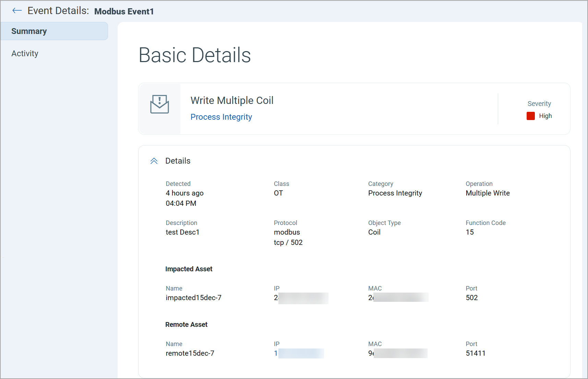588x379 pixels.
Task: Click the remote asset port 51411
Action: coord(475,353)
